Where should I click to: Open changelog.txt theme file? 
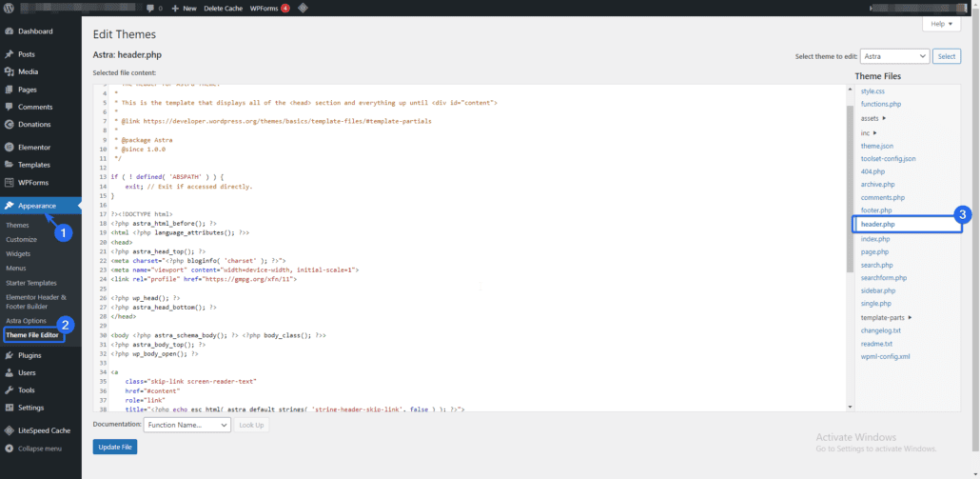point(881,330)
